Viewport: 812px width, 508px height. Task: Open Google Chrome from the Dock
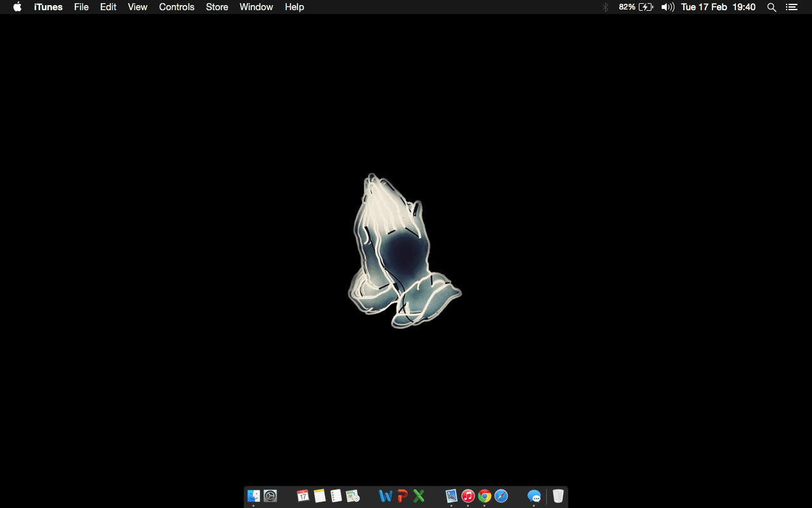coord(485,496)
